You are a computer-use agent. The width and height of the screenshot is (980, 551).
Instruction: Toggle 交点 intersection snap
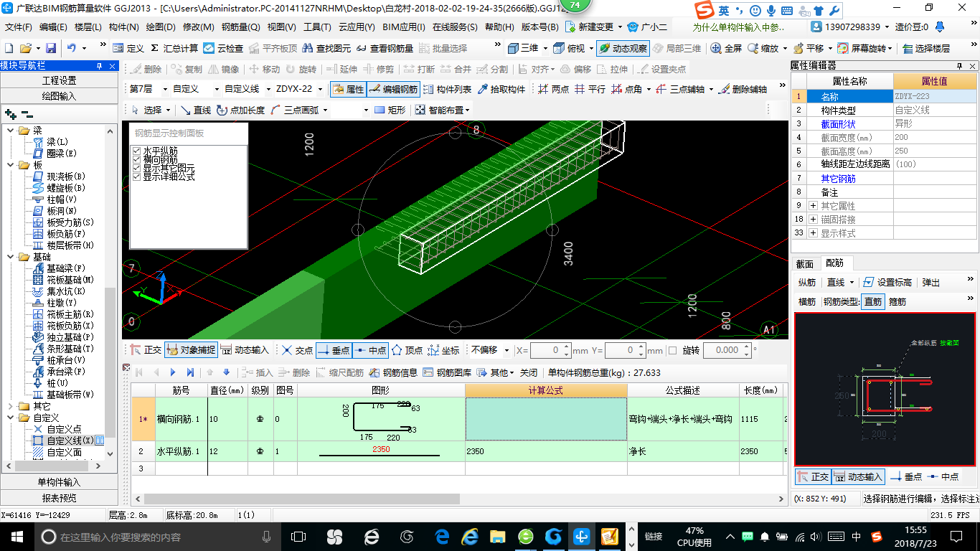[297, 350]
